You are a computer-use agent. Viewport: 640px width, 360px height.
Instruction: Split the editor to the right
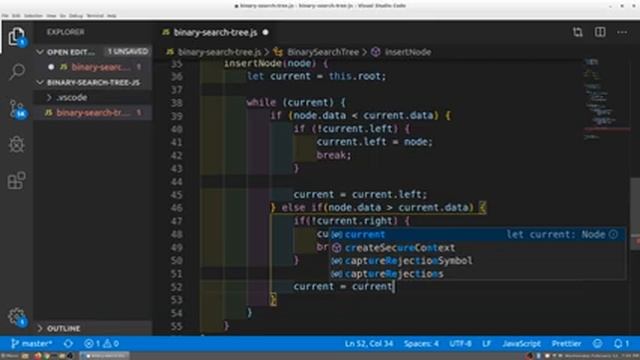(600, 32)
